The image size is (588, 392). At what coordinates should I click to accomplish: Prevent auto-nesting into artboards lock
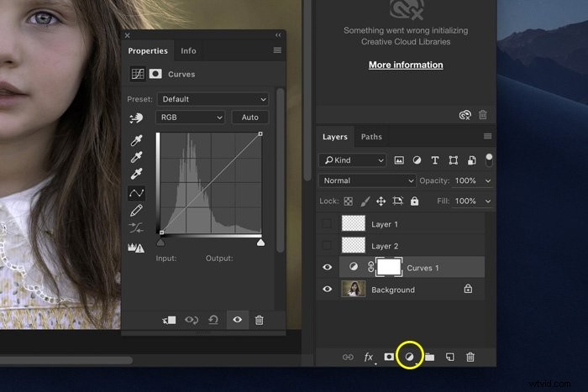point(397,201)
